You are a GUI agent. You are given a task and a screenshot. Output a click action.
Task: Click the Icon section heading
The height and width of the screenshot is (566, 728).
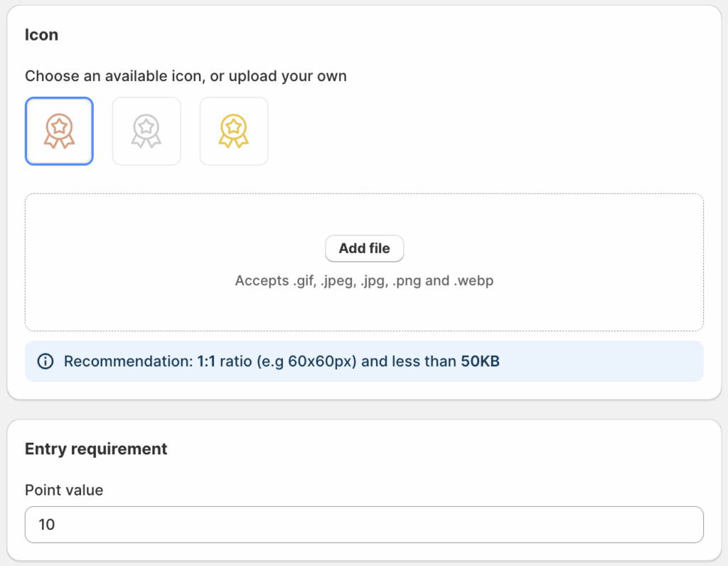coord(41,35)
